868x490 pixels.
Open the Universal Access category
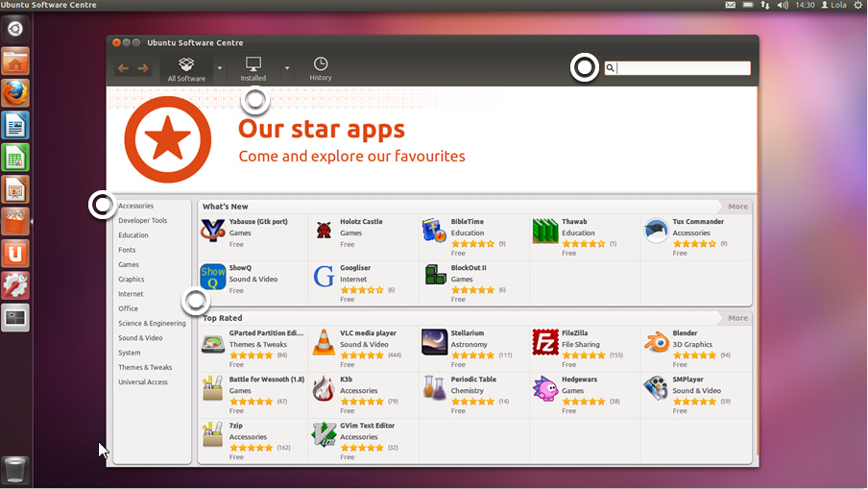pos(143,382)
